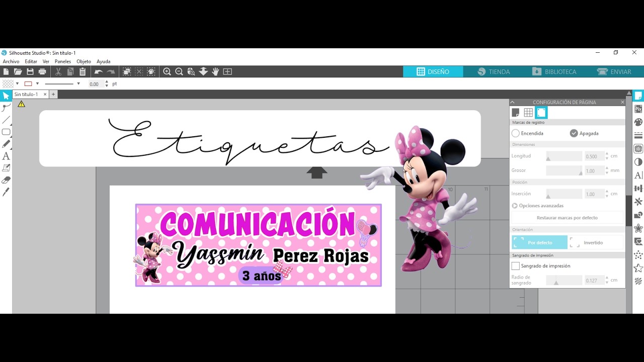Open the Text Style panel in sidebar
Viewport: 644px width, 362px height.
[638, 175]
